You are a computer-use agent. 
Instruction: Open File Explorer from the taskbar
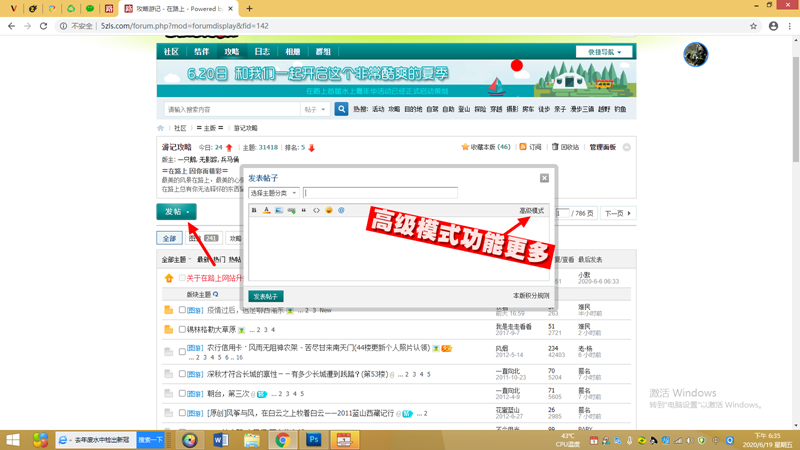(x=252, y=440)
